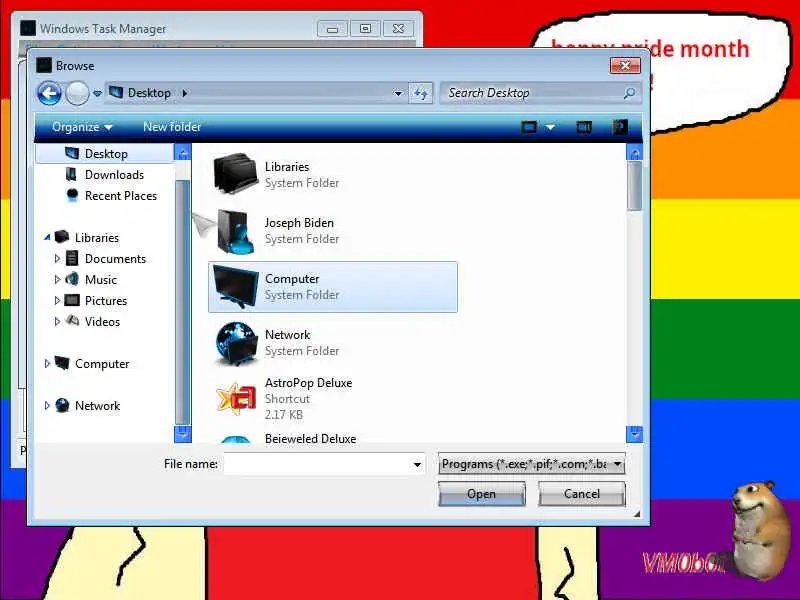Click the Computer monitor icon in file list
This screenshot has height=600, width=800.
click(x=235, y=286)
